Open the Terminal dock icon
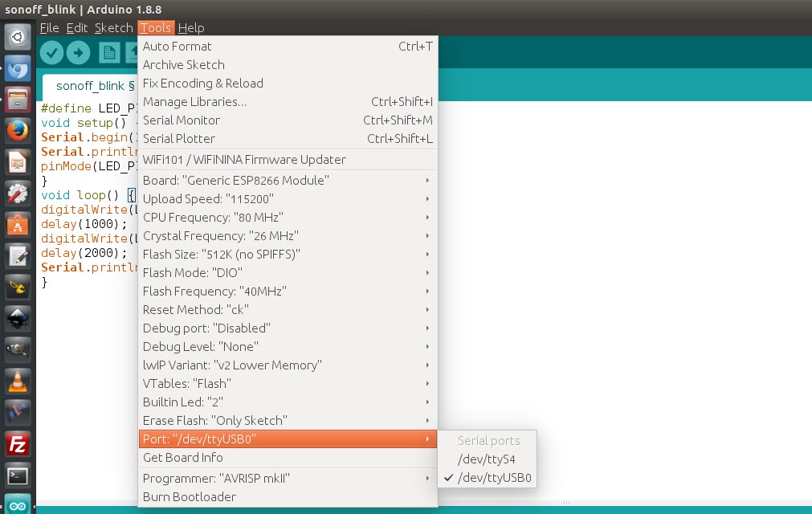 [18, 475]
